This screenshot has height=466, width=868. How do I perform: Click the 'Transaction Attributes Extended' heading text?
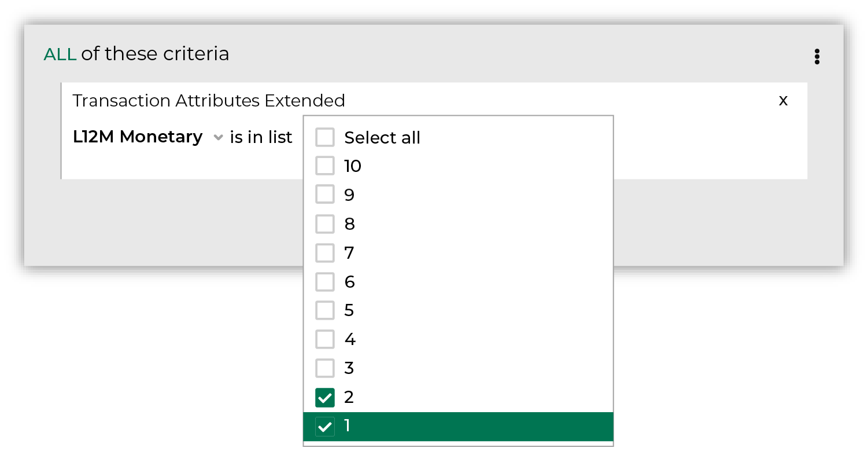click(209, 101)
